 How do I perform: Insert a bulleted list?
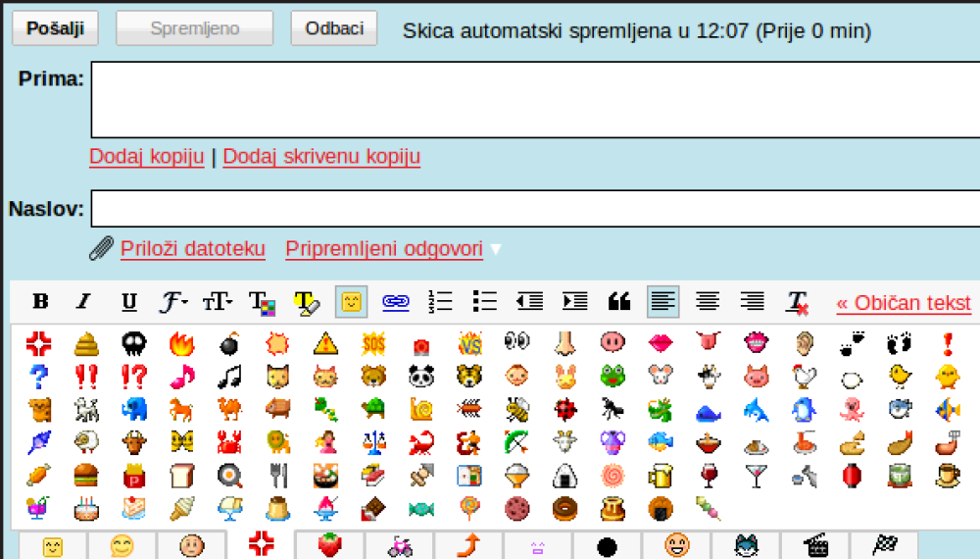pyautogui.click(x=484, y=302)
